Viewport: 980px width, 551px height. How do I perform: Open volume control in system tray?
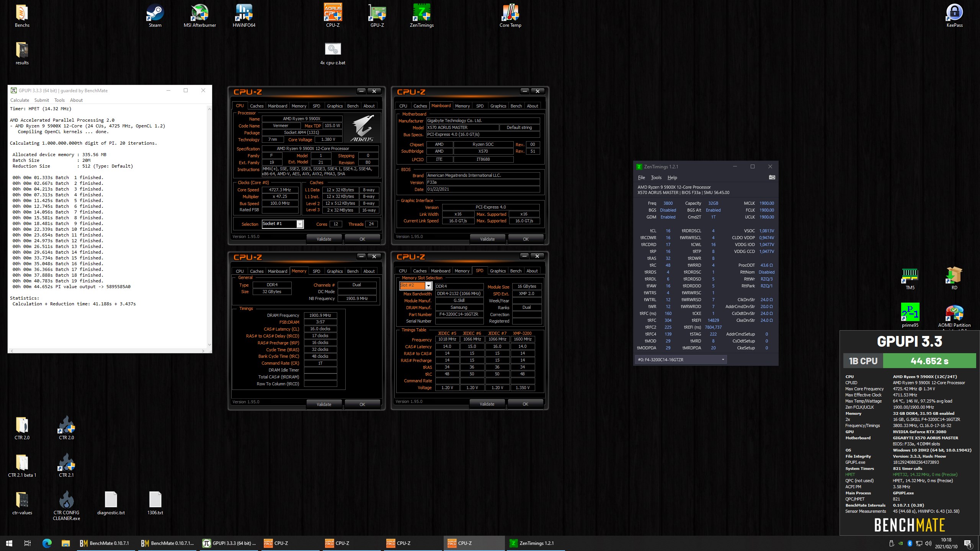pos(928,543)
